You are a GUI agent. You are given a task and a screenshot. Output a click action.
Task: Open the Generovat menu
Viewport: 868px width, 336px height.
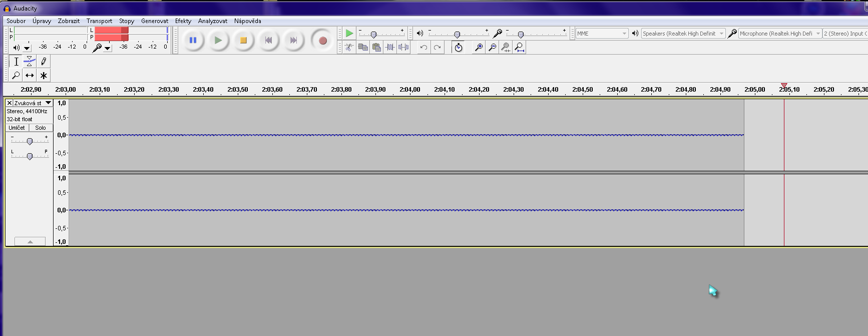point(154,21)
